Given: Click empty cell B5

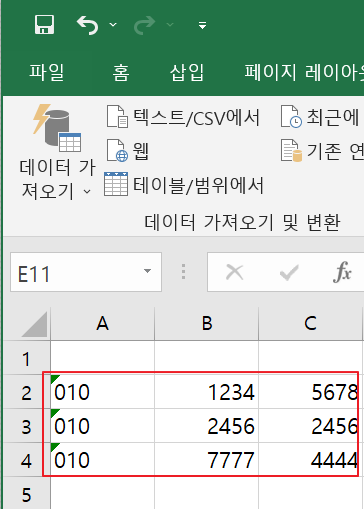Looking at the screenshot, I should click(207, 493).
